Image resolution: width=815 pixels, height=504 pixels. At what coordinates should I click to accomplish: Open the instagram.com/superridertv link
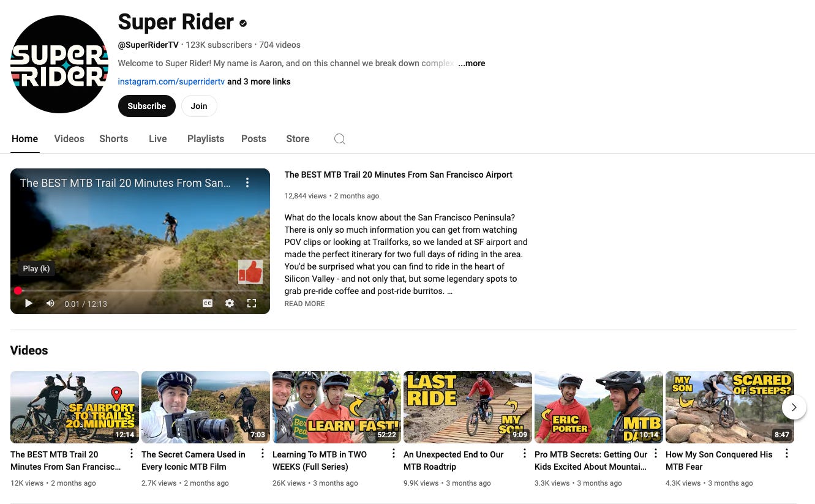tap(171, 81)
